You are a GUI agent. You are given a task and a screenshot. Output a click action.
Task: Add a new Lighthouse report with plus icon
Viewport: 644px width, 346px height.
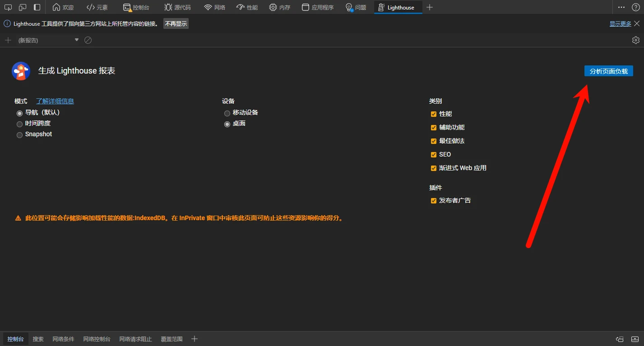click(8, 40)
